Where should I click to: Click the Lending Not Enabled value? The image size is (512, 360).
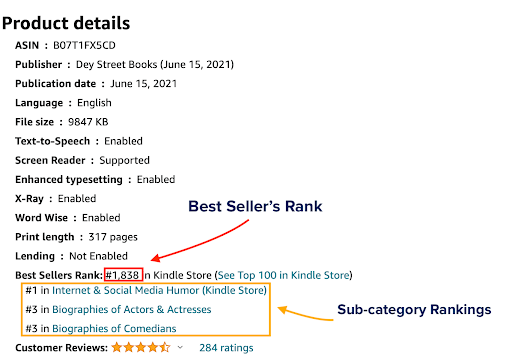click(98, 256)
